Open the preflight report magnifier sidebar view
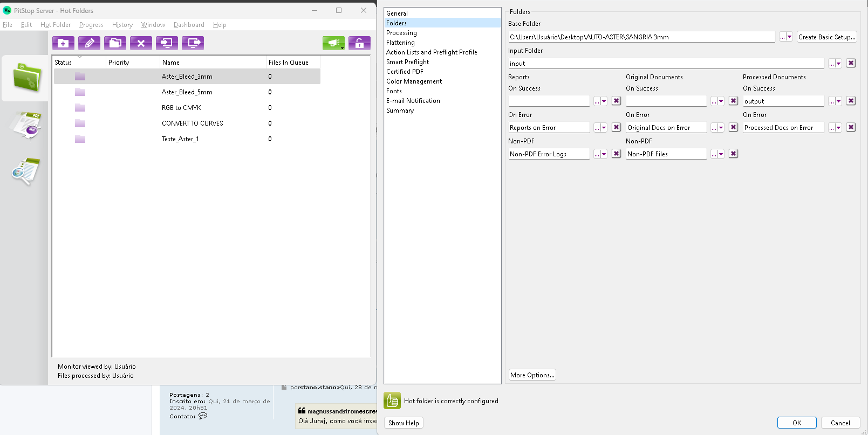The height and width of the screenshot is (435, 868). coord(26,171)
